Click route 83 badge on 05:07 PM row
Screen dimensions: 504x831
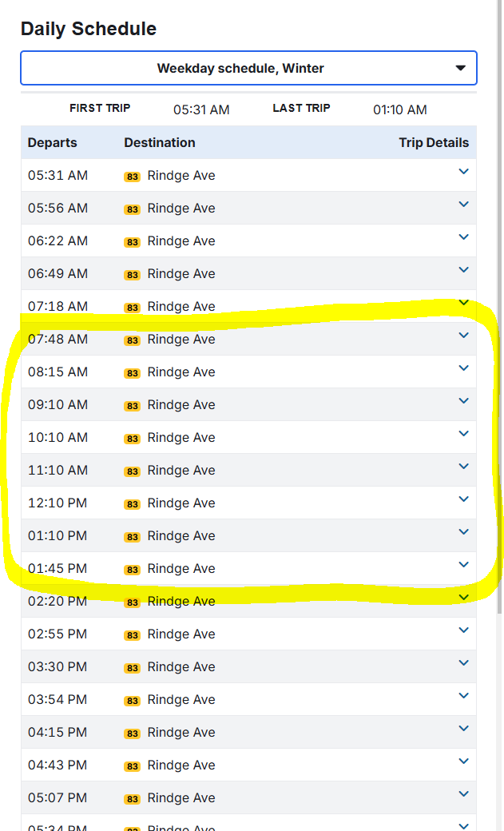133,799
